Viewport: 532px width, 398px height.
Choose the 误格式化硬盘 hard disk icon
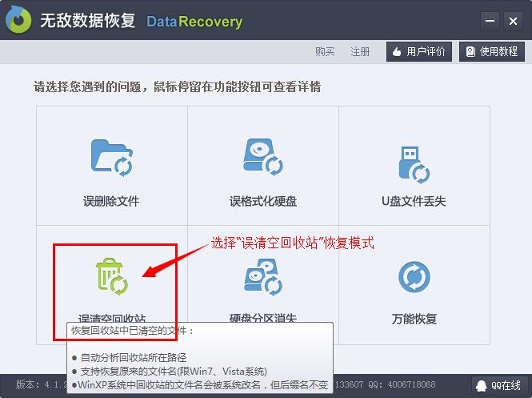point(263,157)
